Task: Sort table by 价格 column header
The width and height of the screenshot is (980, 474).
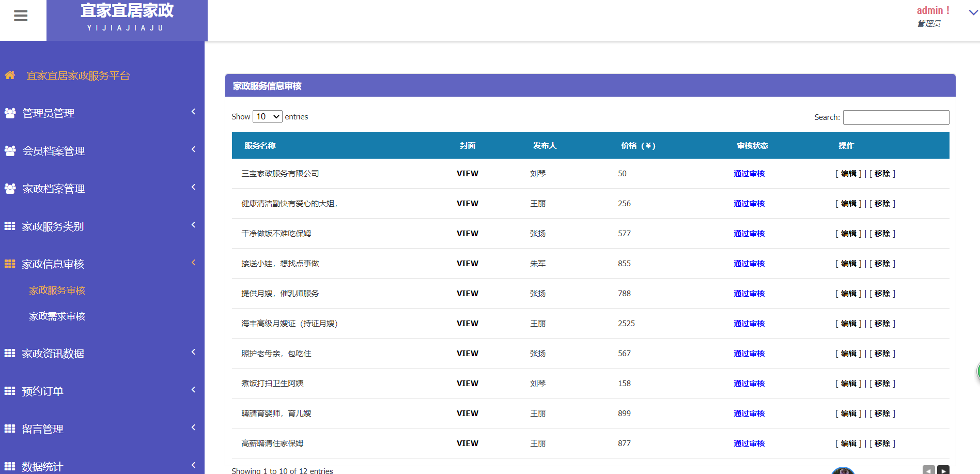Action: 638,146
